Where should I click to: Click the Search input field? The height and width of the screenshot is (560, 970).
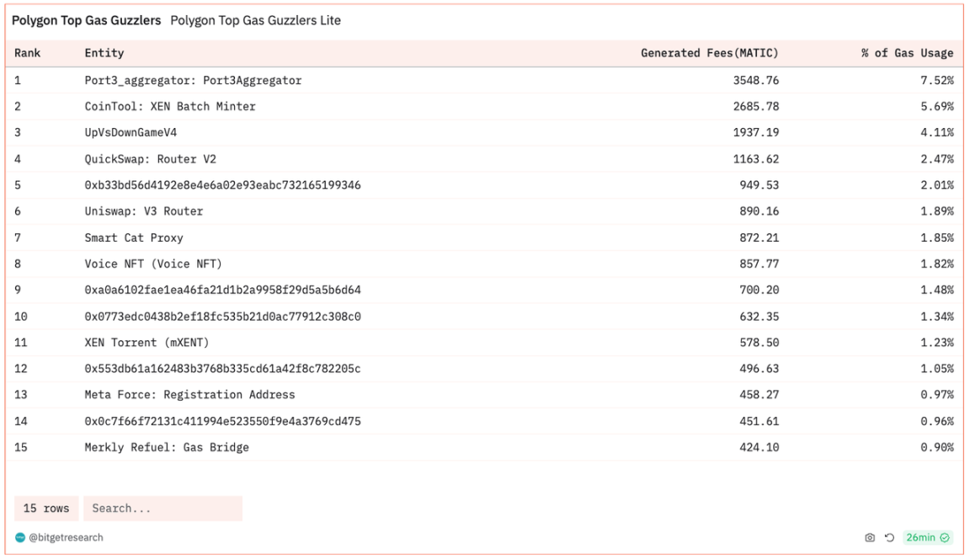[163, 509]
